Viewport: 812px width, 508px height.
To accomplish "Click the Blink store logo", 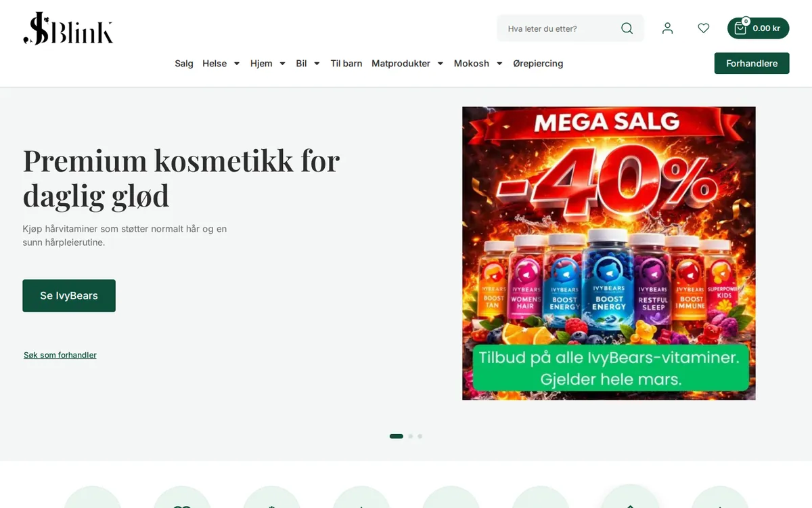I will point(68,28).
